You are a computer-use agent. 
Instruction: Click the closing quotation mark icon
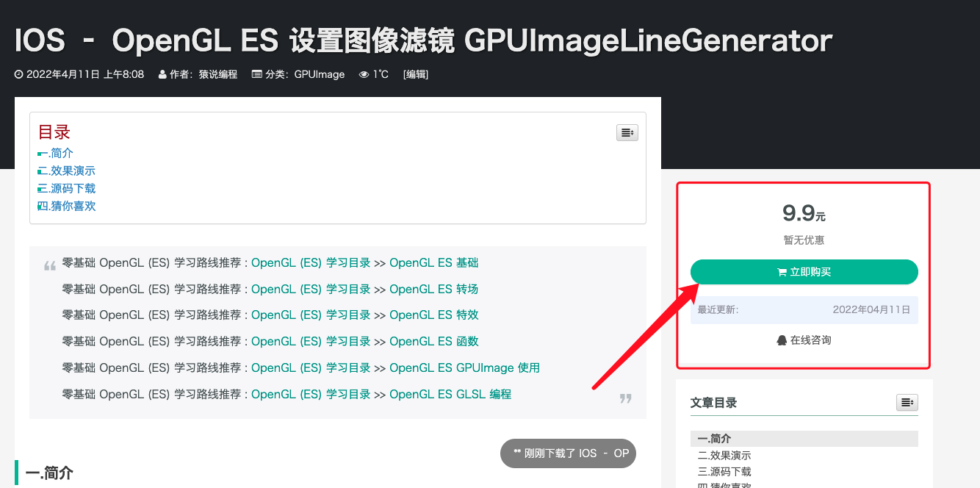coord(626,398)
